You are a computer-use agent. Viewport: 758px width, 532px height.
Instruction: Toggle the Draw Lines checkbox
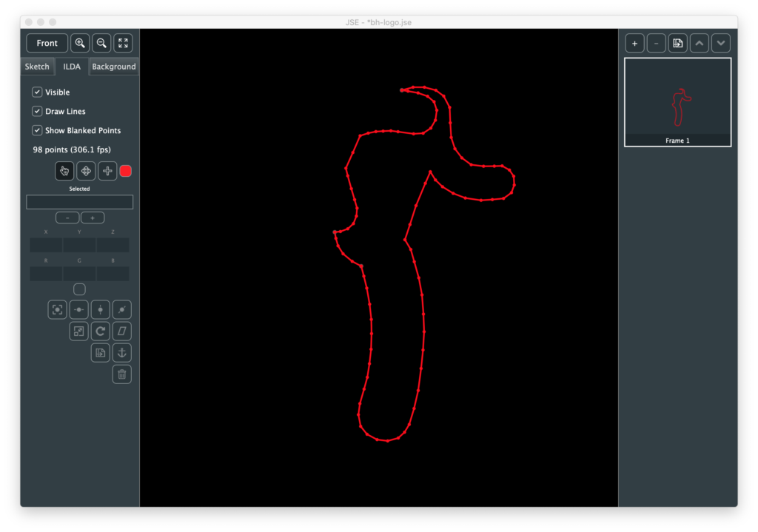tap(37, 112)
